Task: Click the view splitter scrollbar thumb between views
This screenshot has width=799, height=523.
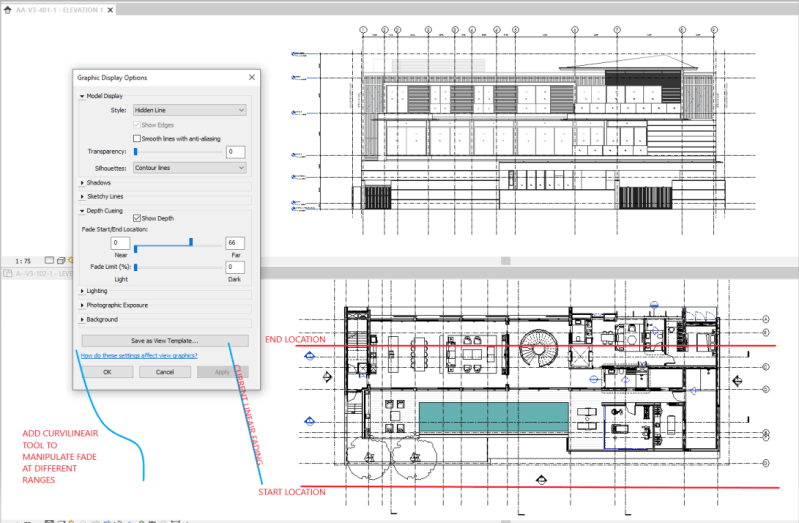Action: click(505, 261)
